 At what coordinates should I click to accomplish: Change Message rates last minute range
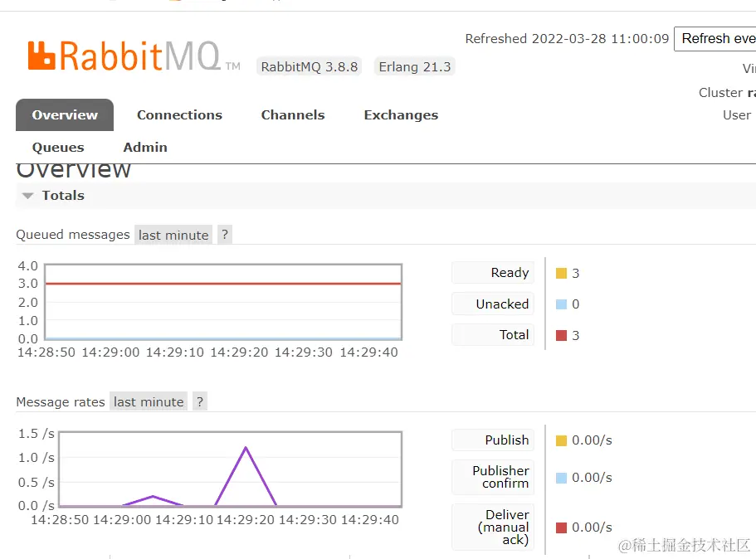click(149, 401)
